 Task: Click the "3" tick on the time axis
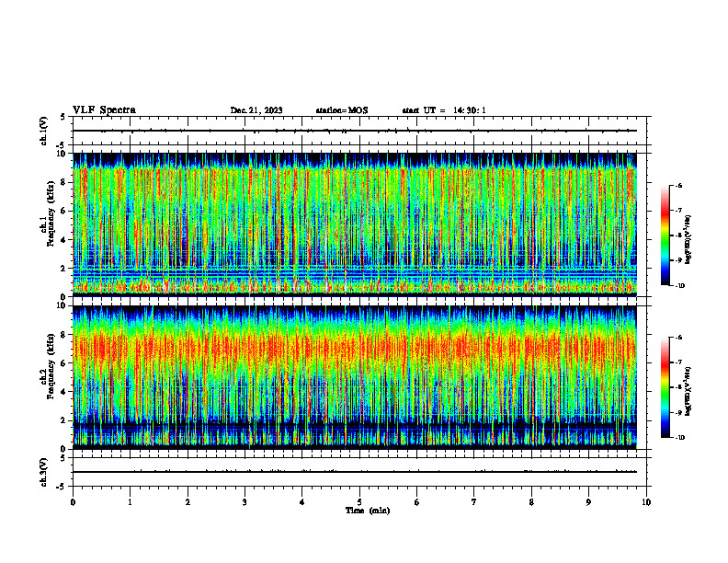tap(245, 502)
